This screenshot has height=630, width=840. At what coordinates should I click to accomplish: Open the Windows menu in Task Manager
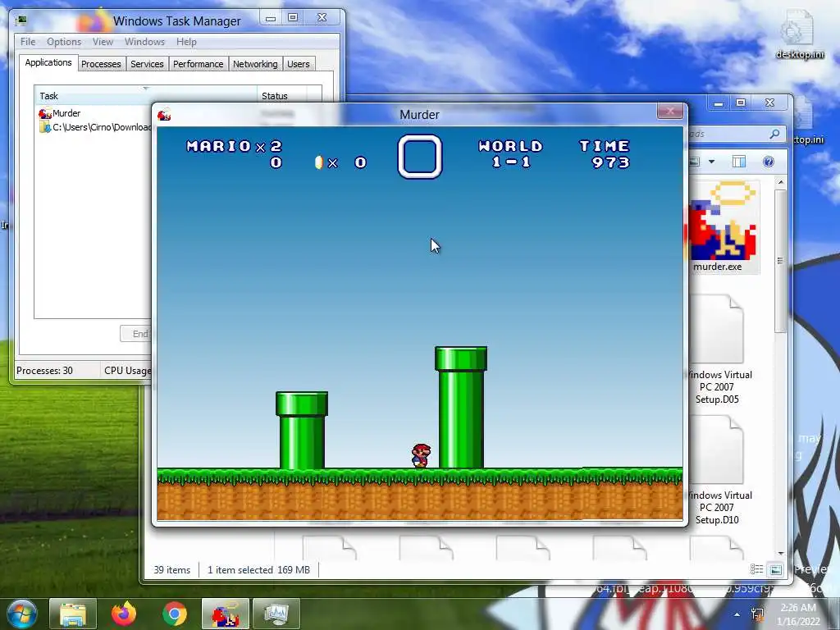144,42
